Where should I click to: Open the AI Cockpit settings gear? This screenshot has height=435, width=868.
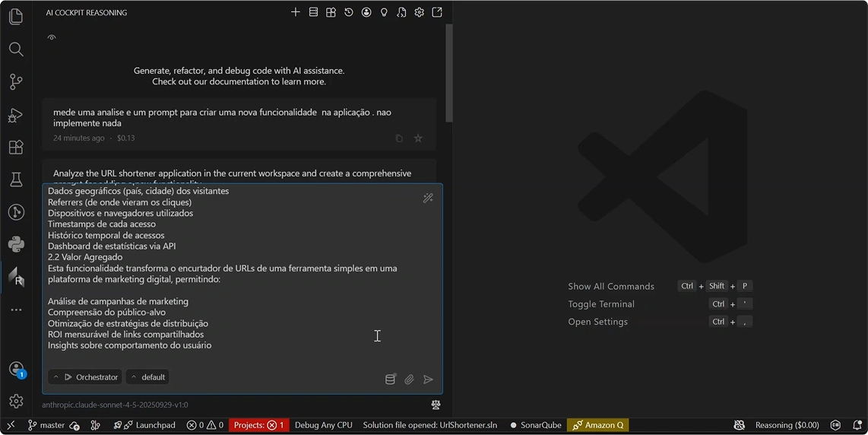pos(419,12)
